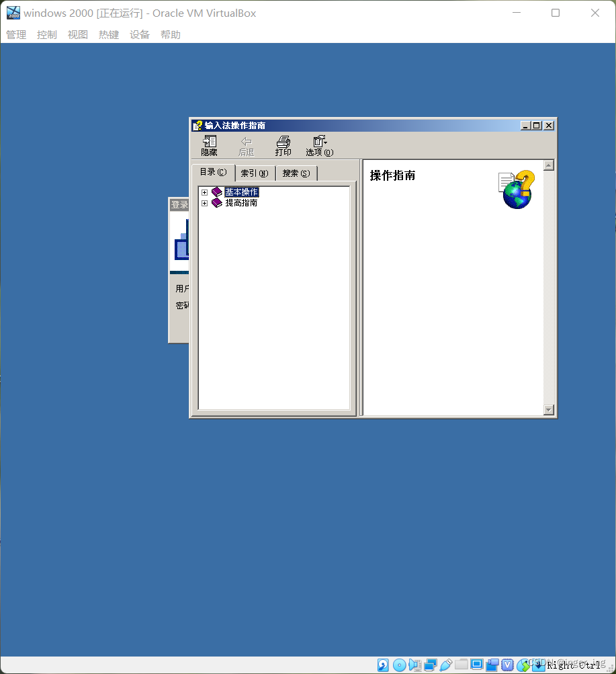The image size is (616, 674).
Task: Click the display status bar icon
Action: tap(477, 665)
